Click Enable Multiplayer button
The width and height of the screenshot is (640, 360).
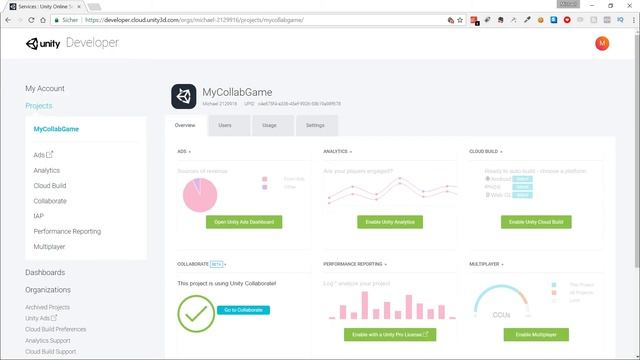(x=536, y=335)
